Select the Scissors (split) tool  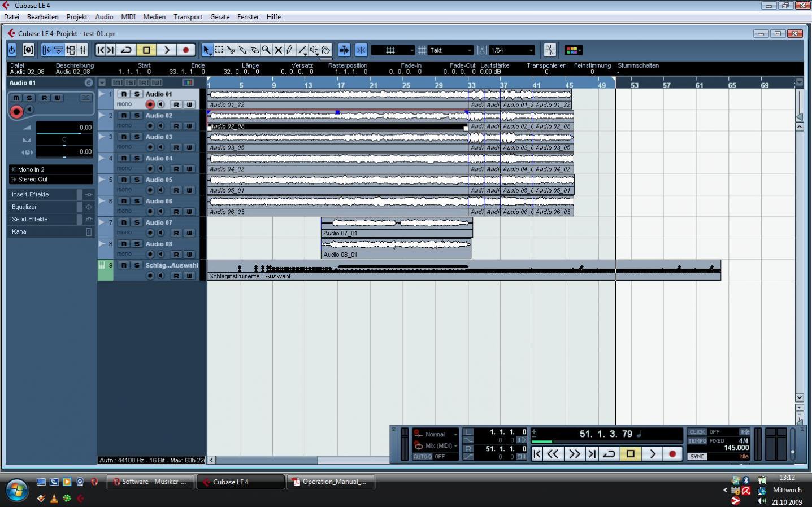click(231, 50)
